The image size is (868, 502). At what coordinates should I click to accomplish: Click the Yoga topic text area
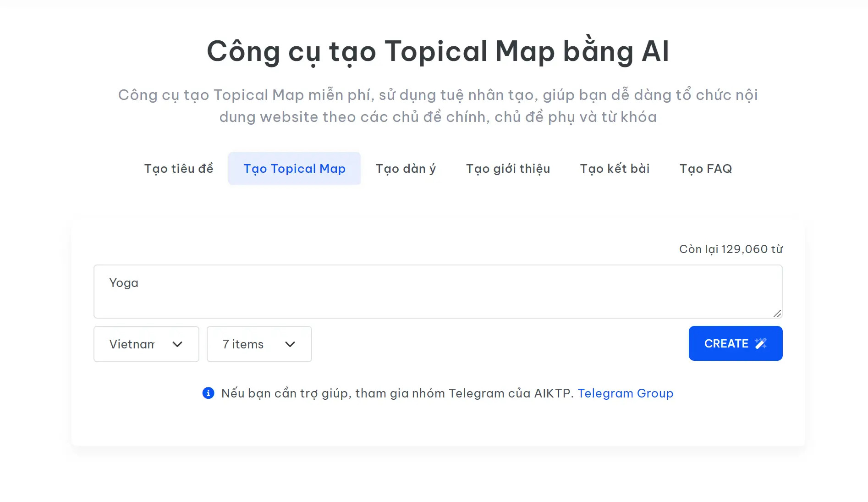click(438, 292)
